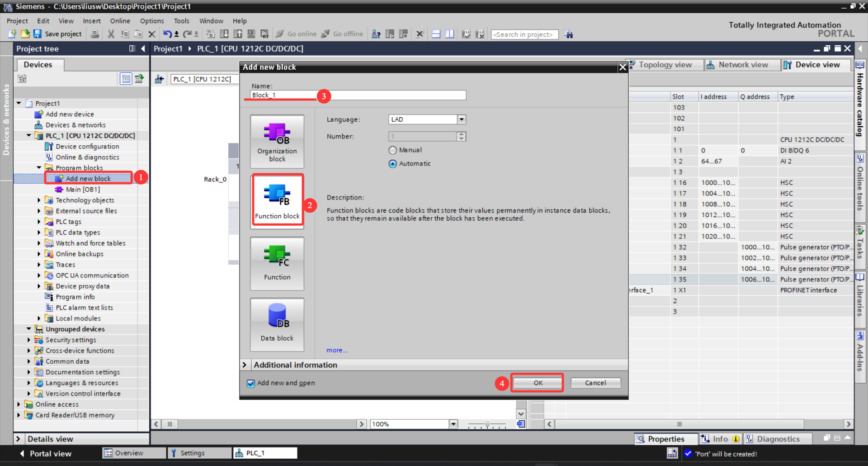Image resolution: width=868 pixels, height=466 pixels.
Task: Select the Organization block type
Action: pos(277,142)
